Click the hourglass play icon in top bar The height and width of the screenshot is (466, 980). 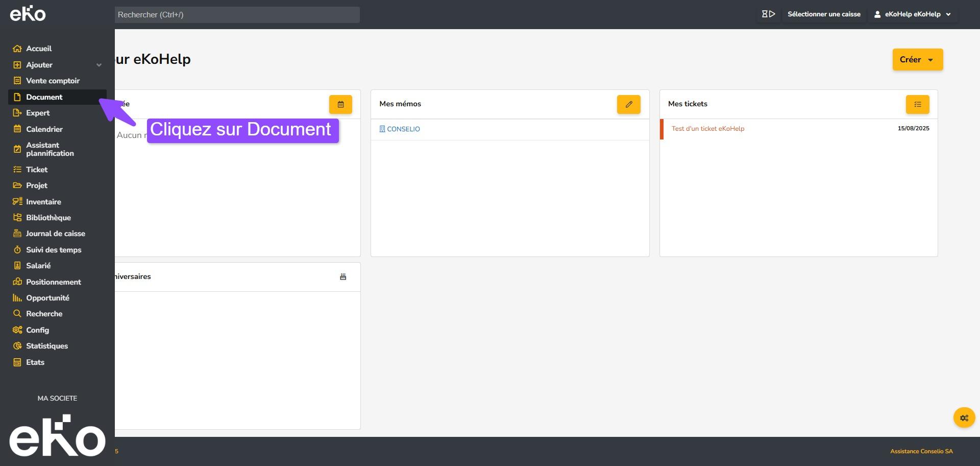pos(768,14)
